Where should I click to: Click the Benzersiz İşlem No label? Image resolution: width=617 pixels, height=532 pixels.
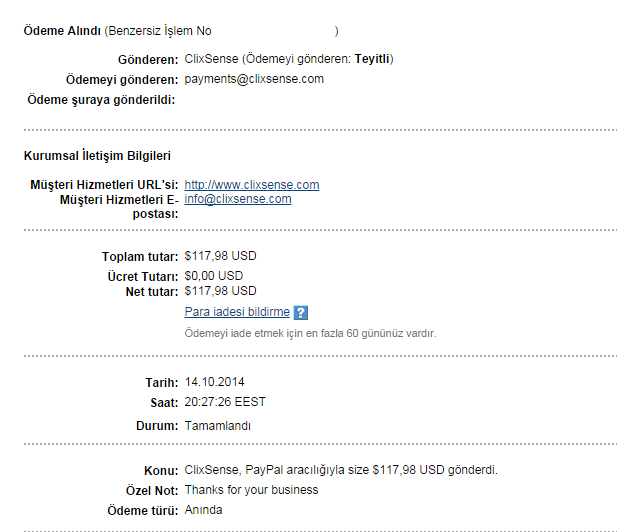[160, 31]
